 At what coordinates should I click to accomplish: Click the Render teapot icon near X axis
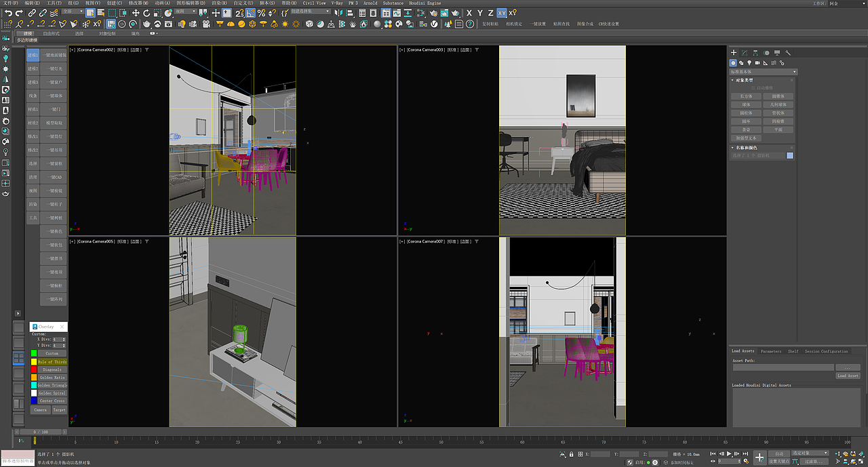pyautogui.click(x=456, y=12)
